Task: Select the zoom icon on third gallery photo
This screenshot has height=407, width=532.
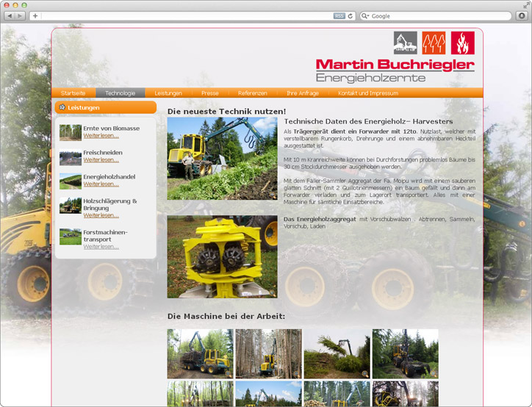Action: click(x=365, y=374)
